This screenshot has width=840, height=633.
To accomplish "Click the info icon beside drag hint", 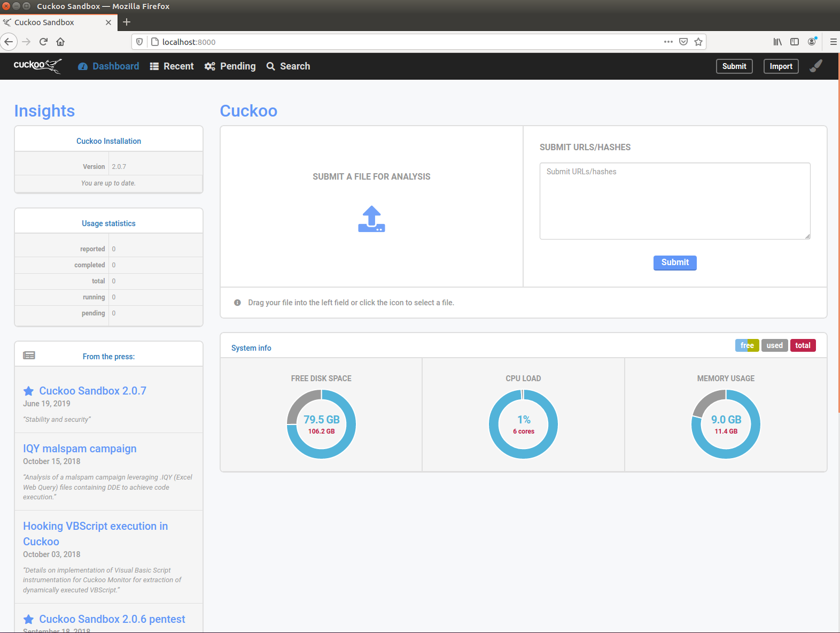I will click(x=237, y=303).
